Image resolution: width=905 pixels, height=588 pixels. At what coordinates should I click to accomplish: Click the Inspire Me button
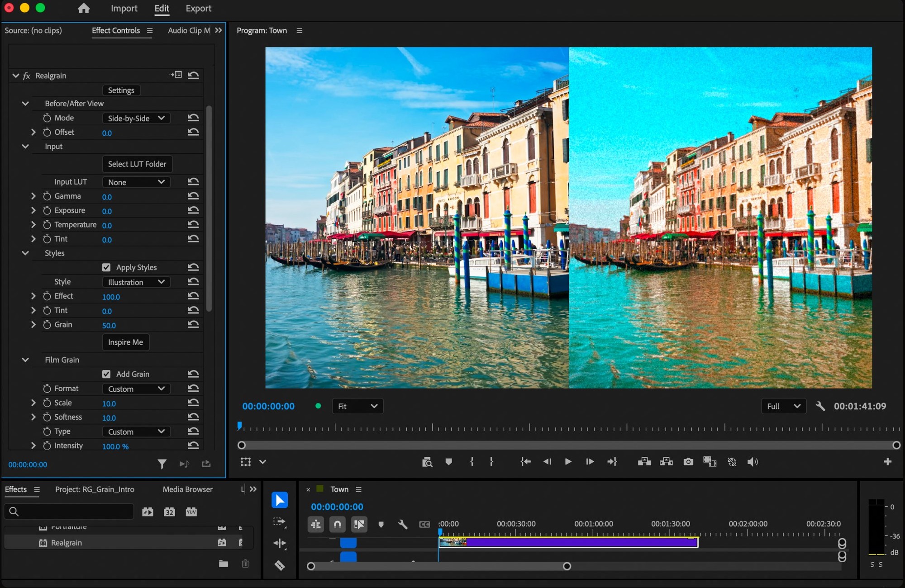click(x=125, y=342)
